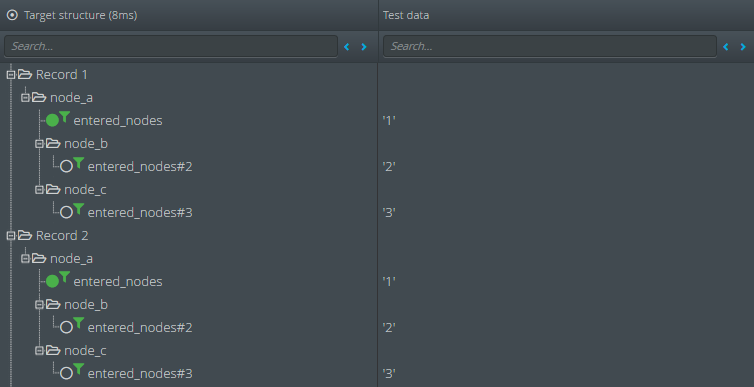Collapse node_b under Record 2
Viewport: 754px width, 387px height.
pyautogui.click(x=39, y=305)
